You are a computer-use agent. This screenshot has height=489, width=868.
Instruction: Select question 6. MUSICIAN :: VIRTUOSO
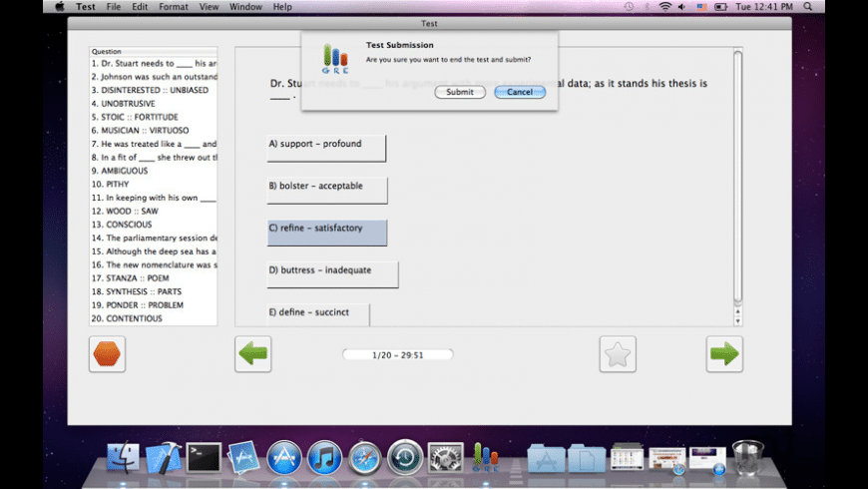(154, 130)
